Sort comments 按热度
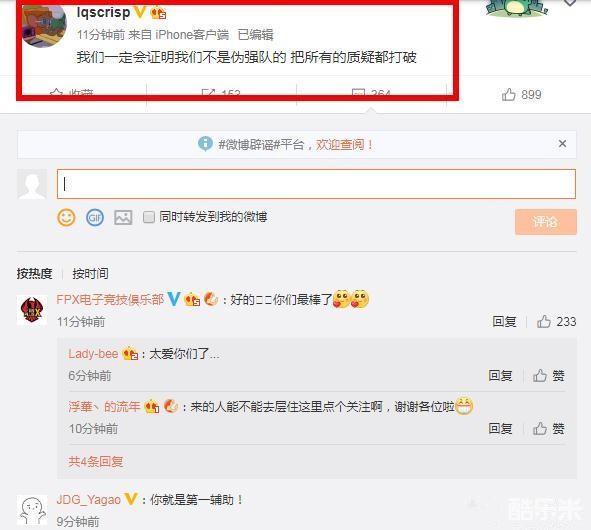Image resolution: width=591 pixels, height=530 pixels. pos(34,273)
